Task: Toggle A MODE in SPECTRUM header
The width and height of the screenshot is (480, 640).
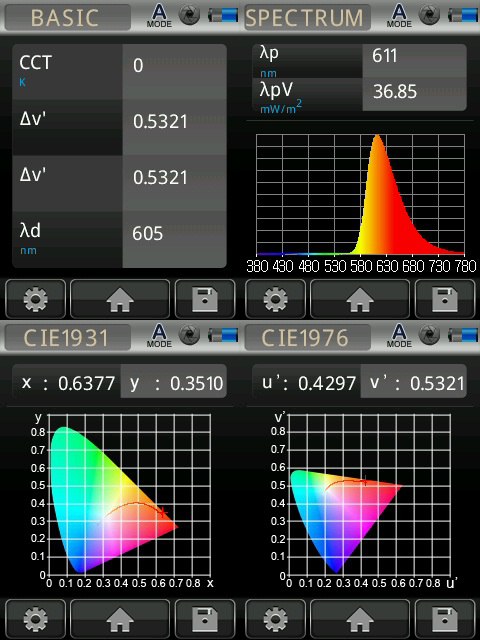Action: 399,16
